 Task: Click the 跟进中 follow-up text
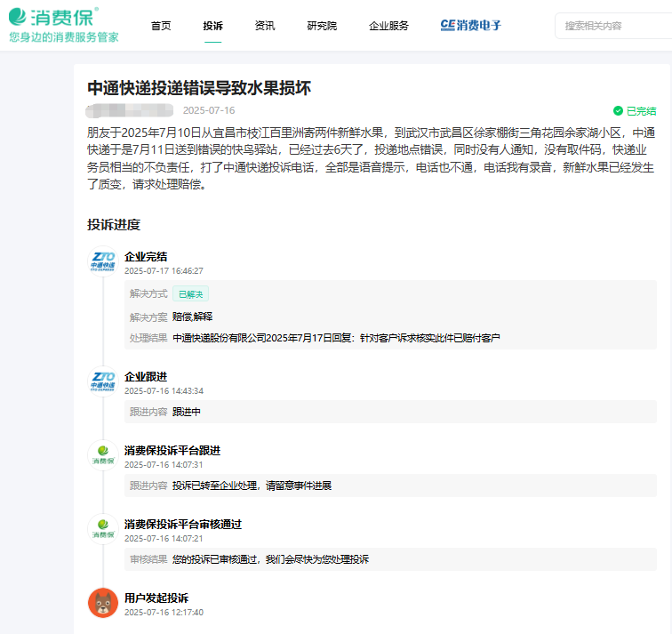pyautogui.click(x=187, y=412)
